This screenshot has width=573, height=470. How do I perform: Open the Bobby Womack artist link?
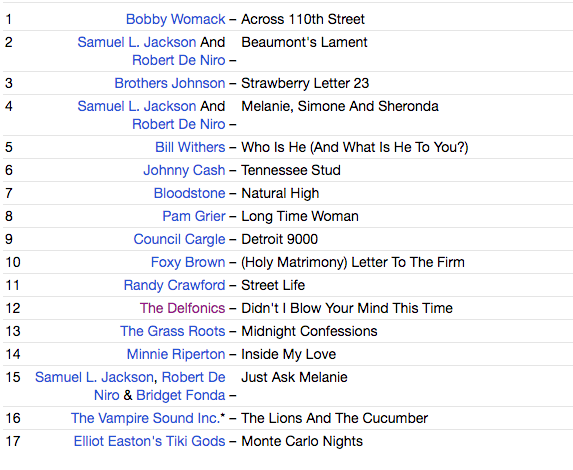(x=175, y=19)
